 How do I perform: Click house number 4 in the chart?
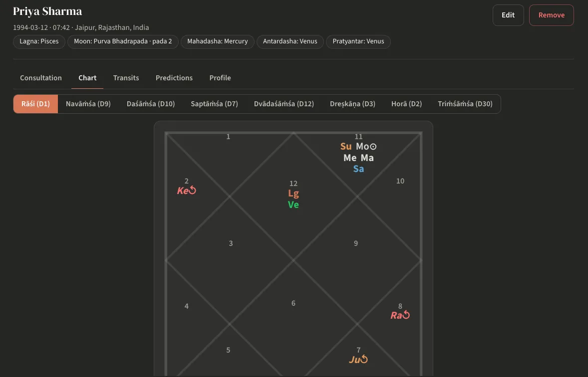186,306
